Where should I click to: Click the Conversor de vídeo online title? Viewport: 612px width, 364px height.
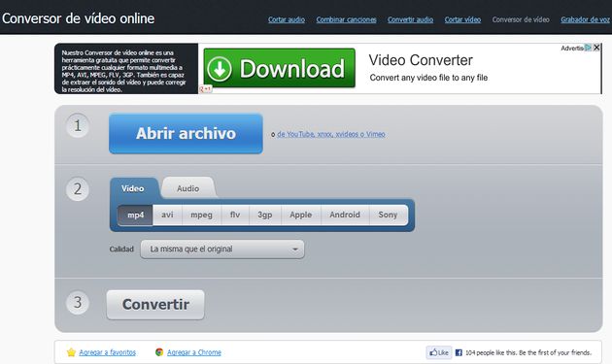click(78, 18)
